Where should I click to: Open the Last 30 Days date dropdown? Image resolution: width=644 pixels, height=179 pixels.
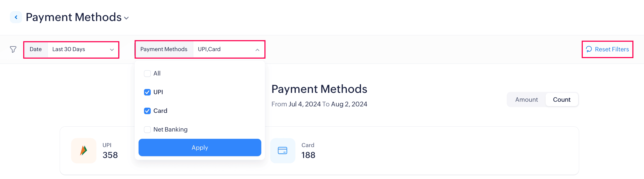pyautogui.click(x=83, y=49)
